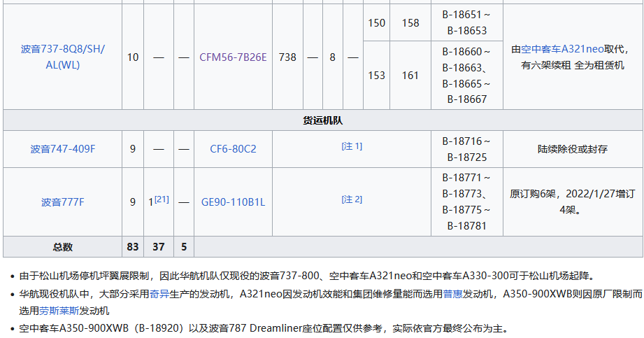Click business class count 8 cell
Screen dimensions: 644x338
point(332,57)
